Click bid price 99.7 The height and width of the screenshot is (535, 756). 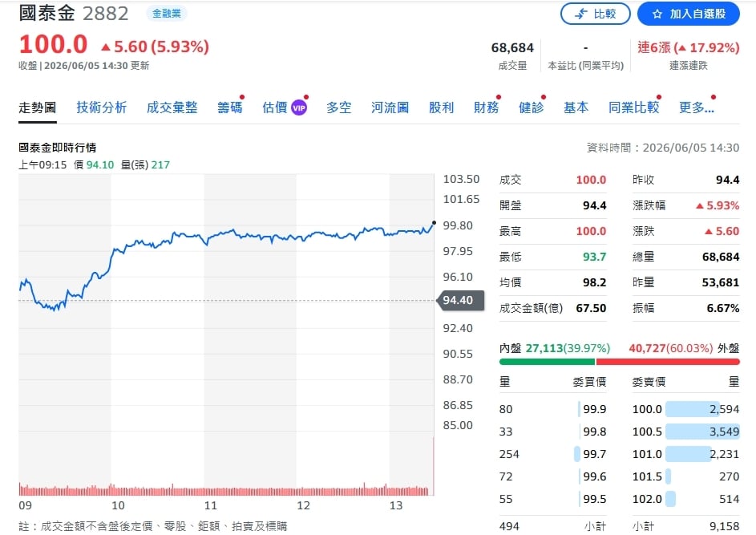tap(595, 454)
